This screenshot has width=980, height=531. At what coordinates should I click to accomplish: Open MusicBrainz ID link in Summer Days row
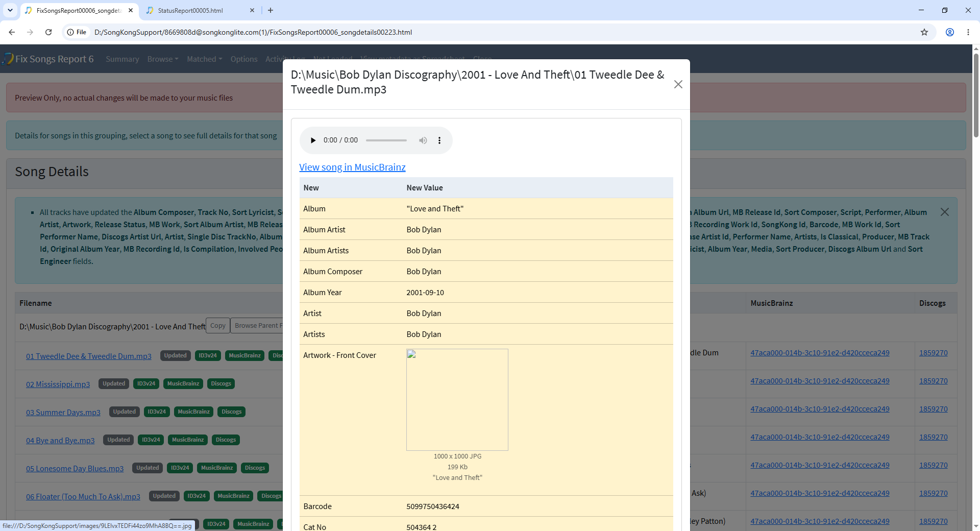tap(820, 409)
